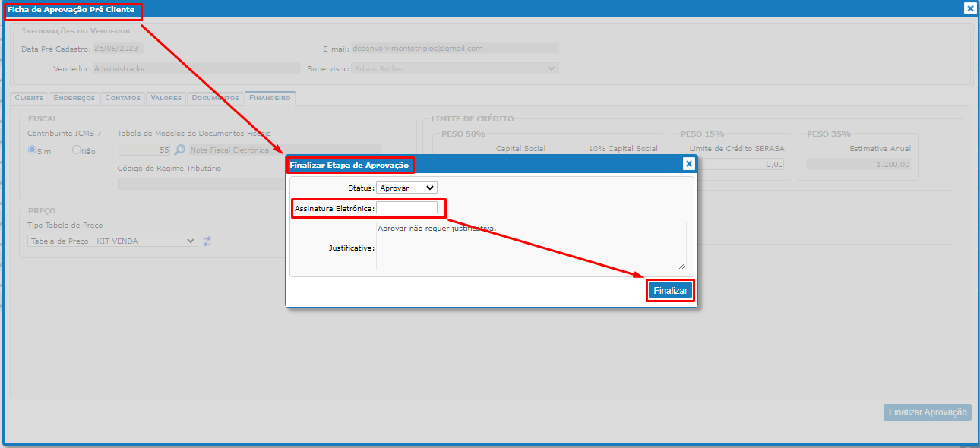Click the document model code field 55
Image resolution: width=980 pixels, height=448 pixels.
coord(145,150)
